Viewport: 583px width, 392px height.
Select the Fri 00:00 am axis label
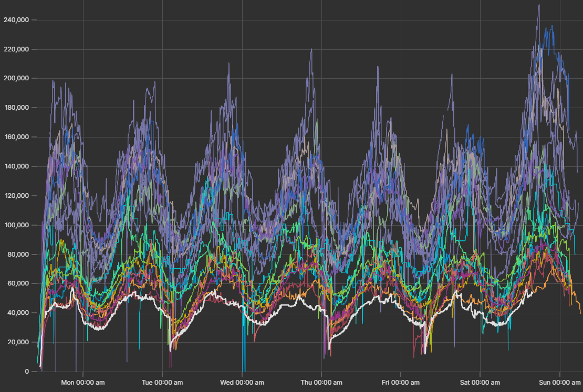coord(401,383)
